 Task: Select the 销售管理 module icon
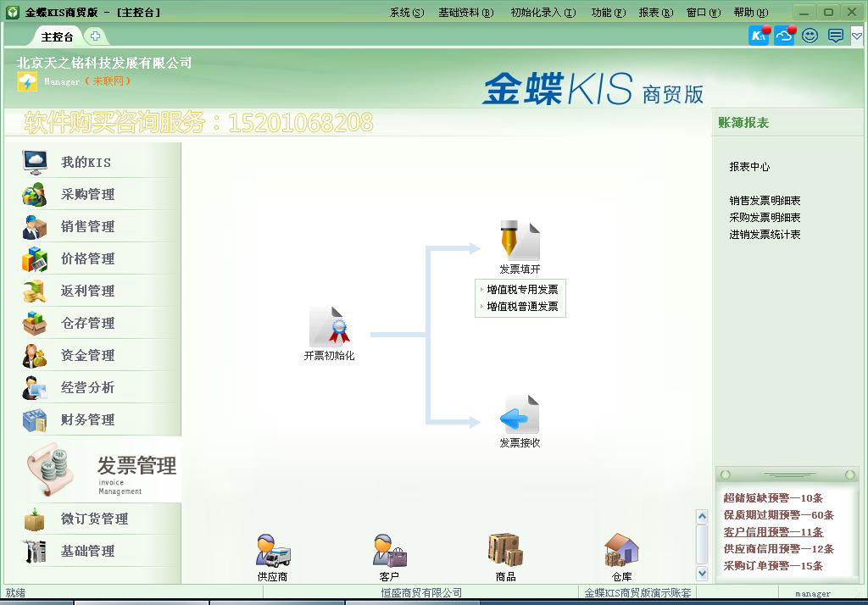(76, 226)
